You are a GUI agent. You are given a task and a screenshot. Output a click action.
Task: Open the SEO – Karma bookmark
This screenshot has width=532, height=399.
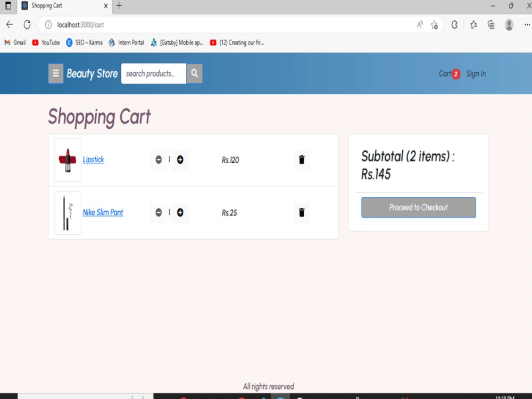pos(84,43)
